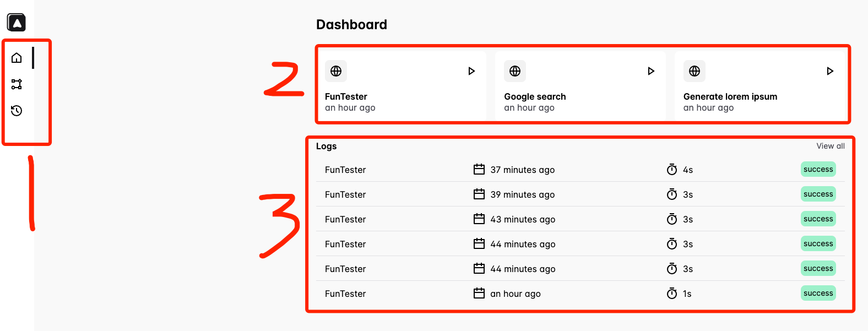Run the Google search workflow play button
This screenshot has height=331, width=868.
pos(651,71)
